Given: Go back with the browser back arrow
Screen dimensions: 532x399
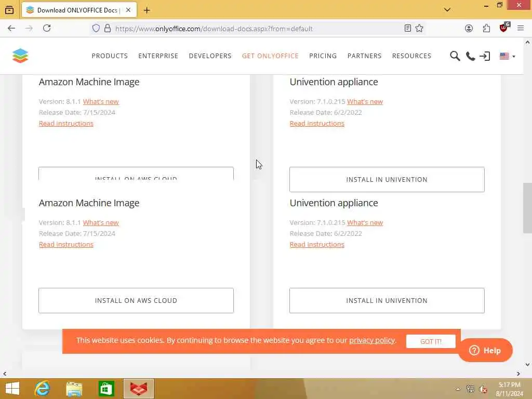Looking at the screenshot, I should pos(11,28).
